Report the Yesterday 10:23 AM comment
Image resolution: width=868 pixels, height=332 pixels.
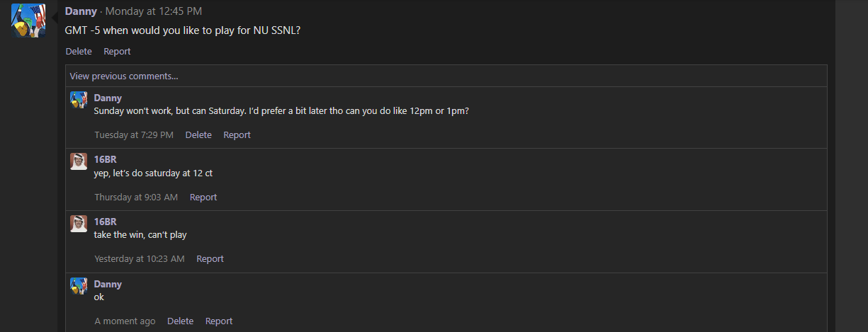[x=210, y=258]
